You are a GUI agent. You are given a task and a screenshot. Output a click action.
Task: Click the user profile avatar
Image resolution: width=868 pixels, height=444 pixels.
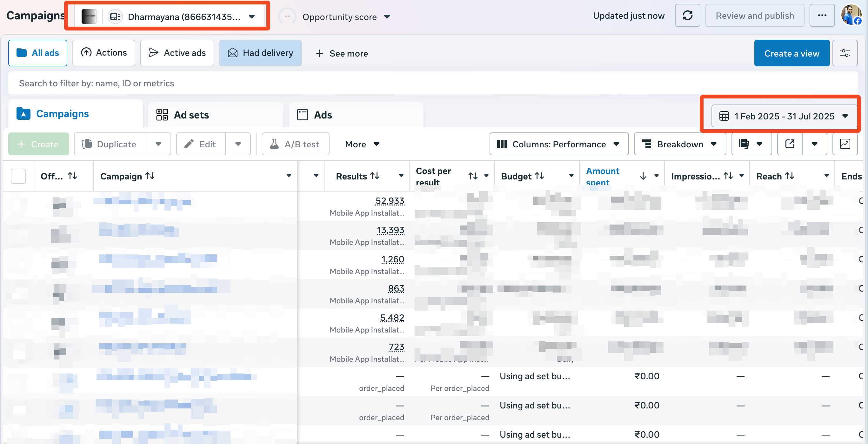click(x=851, y=15)
